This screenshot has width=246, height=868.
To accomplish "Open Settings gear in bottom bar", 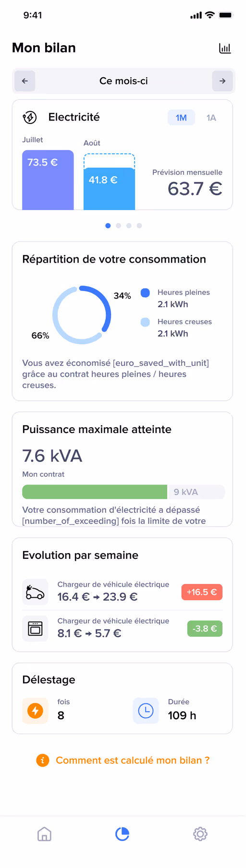I will (x=200, y=834).
